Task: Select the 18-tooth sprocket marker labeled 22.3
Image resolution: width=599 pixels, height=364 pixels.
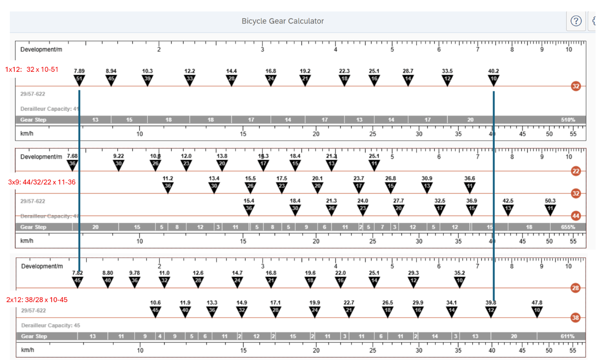Action: click(344, 80)
